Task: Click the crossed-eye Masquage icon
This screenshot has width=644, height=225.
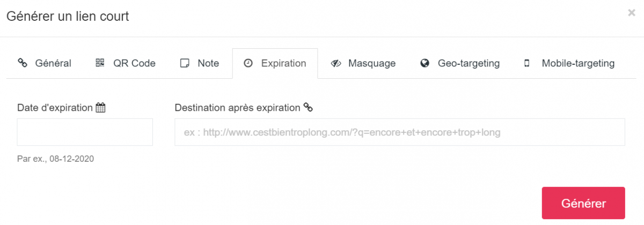Action: click(336, 63)
